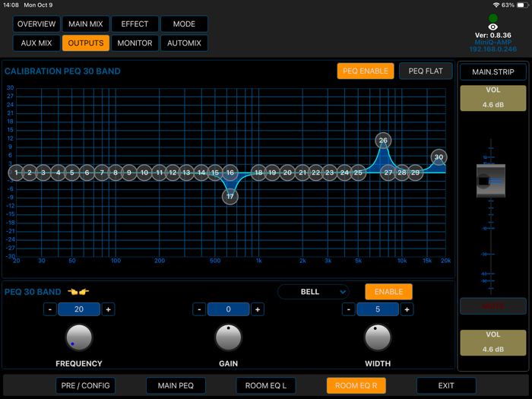Click the frequency value field showing 20
The image size is (532, 399).
click(79, 309)
